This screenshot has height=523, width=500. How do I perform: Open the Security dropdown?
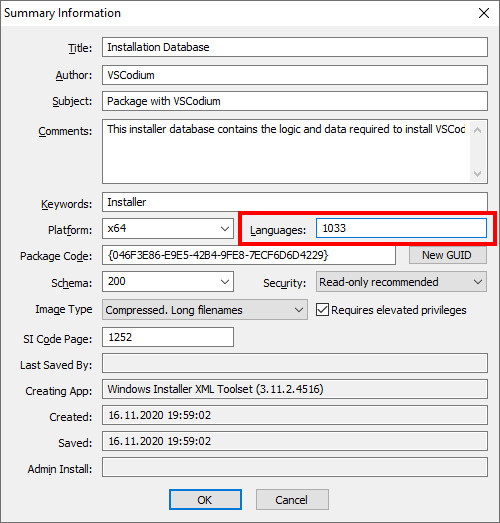[401, 282]
